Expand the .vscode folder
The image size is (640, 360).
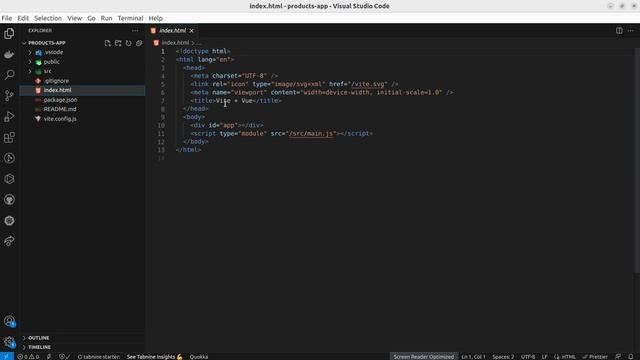point(30,52)
